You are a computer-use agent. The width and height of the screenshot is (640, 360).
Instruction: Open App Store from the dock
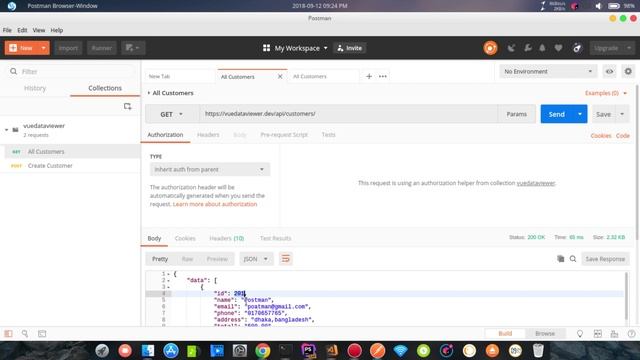click(171, 350)
